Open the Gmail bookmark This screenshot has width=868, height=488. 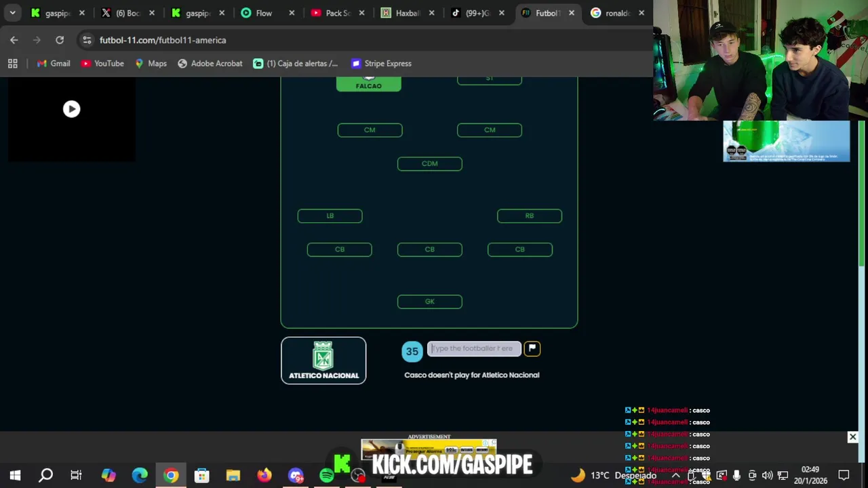54,63
